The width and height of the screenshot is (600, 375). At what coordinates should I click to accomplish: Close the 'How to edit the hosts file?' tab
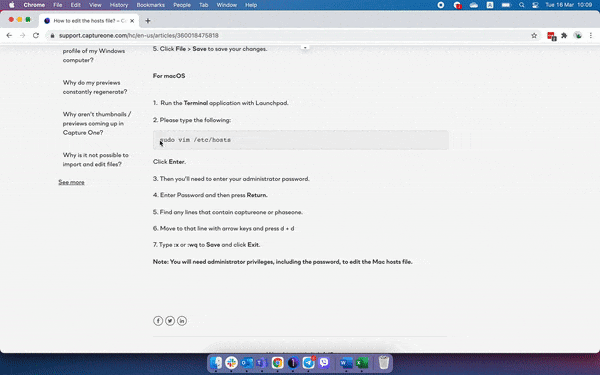(132, 21)
